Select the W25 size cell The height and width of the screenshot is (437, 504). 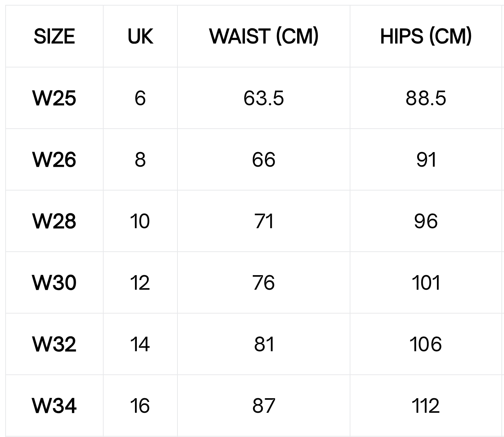click(x=54, y=98)
